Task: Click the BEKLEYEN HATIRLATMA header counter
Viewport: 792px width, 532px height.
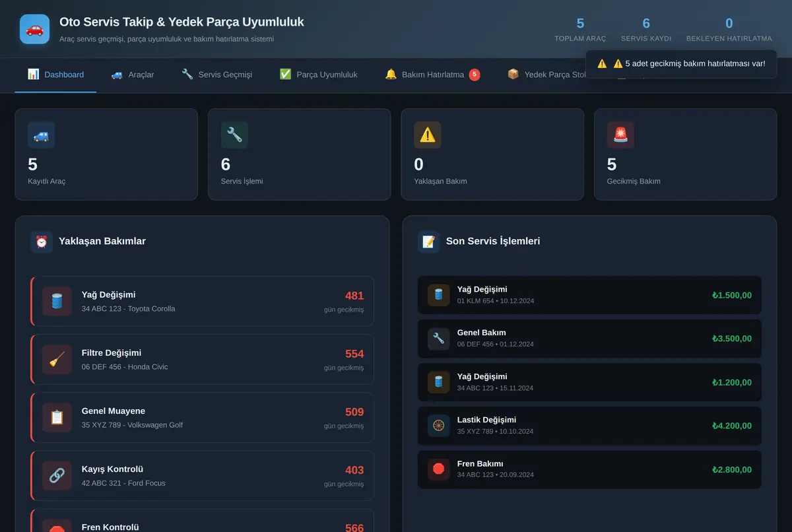Action: pos(729,30)
